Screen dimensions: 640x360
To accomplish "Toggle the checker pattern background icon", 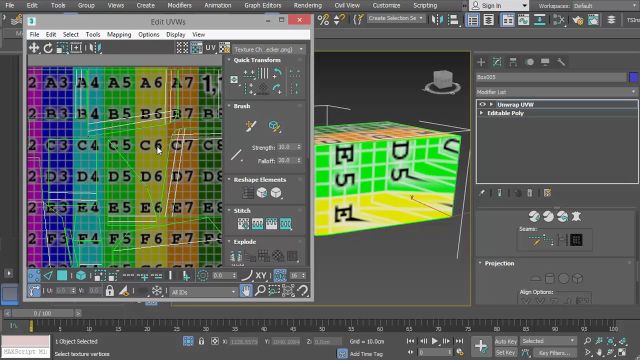I will point(224,48).
